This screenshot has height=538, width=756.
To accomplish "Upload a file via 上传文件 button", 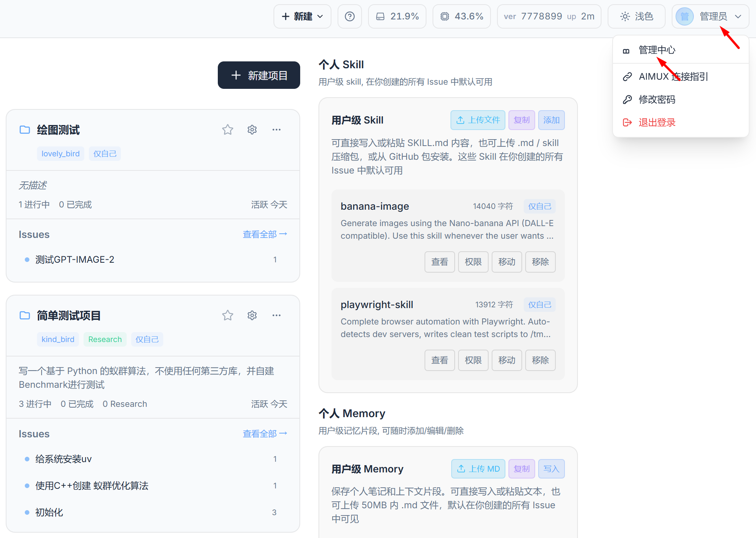I will [478, 120].
